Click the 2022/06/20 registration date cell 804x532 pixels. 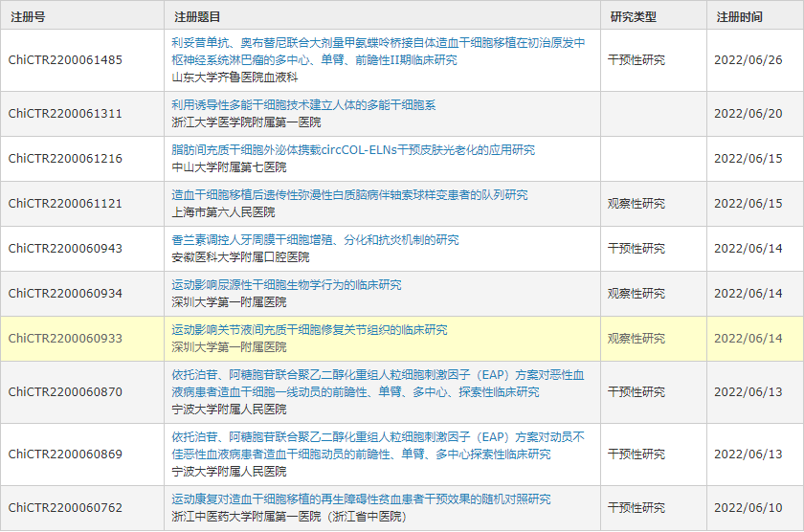pos(748,114)
